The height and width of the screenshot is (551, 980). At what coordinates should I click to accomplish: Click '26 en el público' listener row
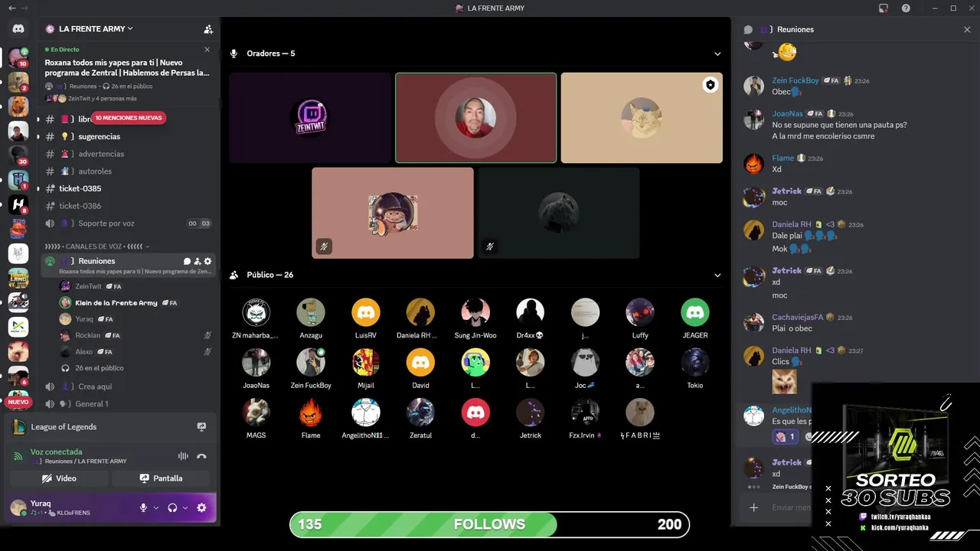click(x=100, y=368)
